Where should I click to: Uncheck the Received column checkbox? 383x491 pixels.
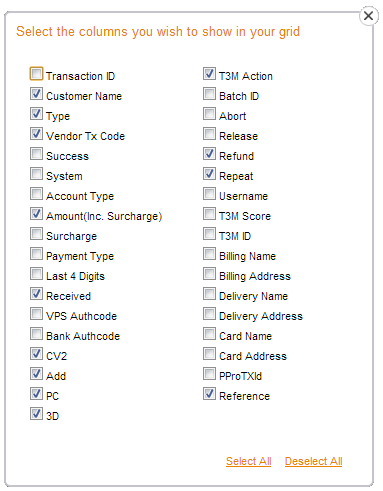coord(36,294)
